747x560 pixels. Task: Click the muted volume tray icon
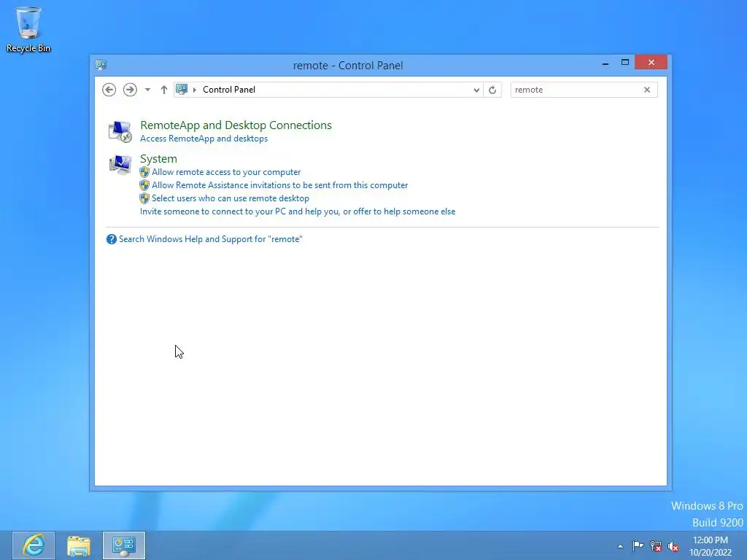point(673,546)
